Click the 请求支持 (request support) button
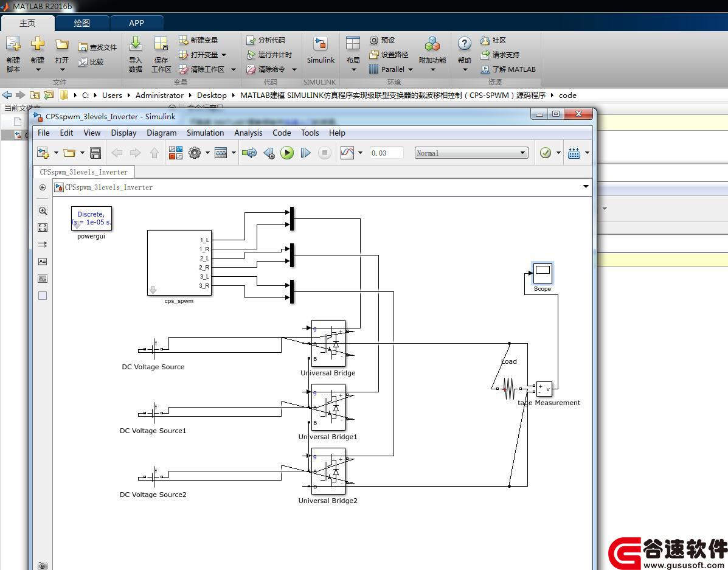 [500, 54]
